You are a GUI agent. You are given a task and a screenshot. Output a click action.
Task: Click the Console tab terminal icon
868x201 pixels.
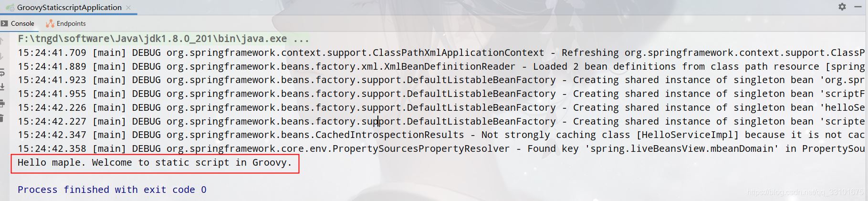coord(4,23)
